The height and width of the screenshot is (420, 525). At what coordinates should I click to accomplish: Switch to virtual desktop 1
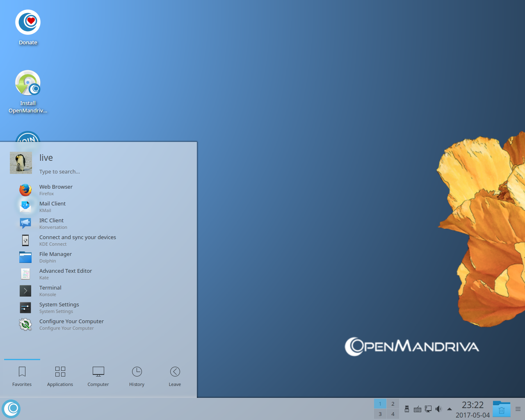tap(380, 404)
